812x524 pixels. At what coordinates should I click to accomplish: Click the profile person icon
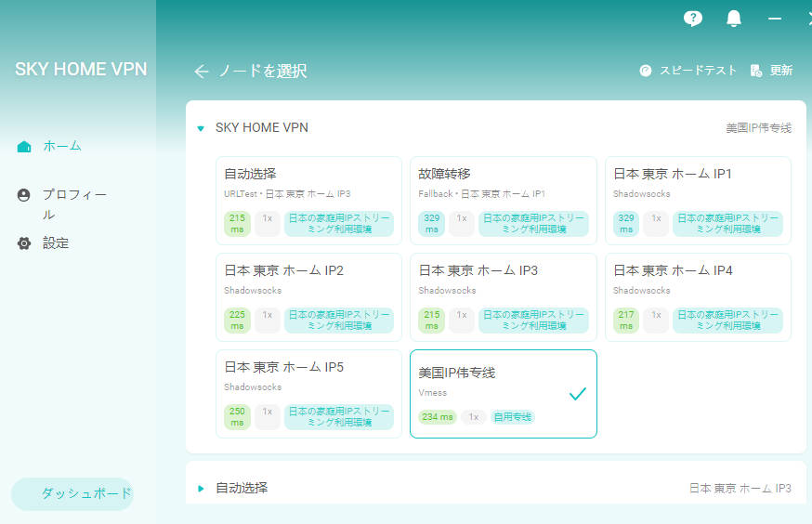[24, 195]
